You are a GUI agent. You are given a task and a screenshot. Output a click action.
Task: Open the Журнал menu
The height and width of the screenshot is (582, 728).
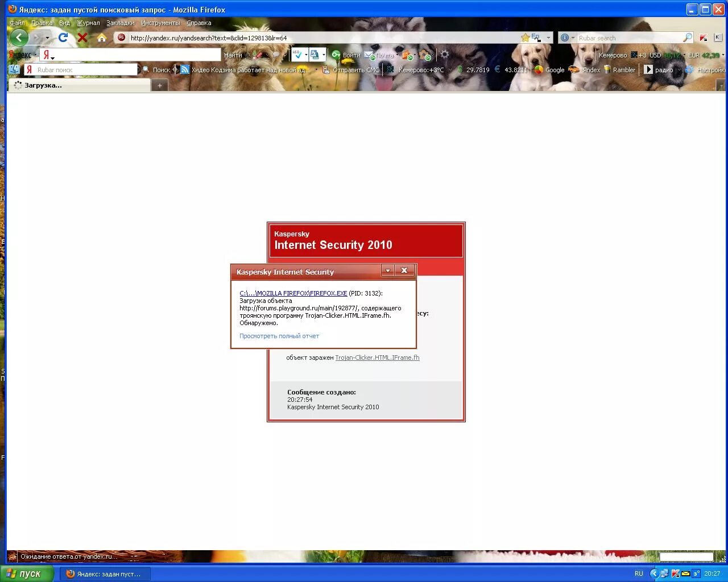(x=88, y=23)
